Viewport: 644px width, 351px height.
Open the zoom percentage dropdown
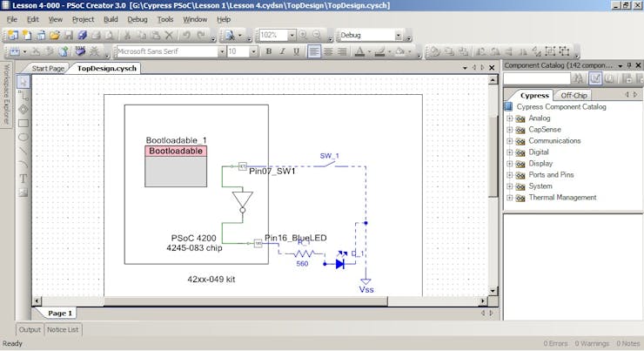[x=292, y=36]
